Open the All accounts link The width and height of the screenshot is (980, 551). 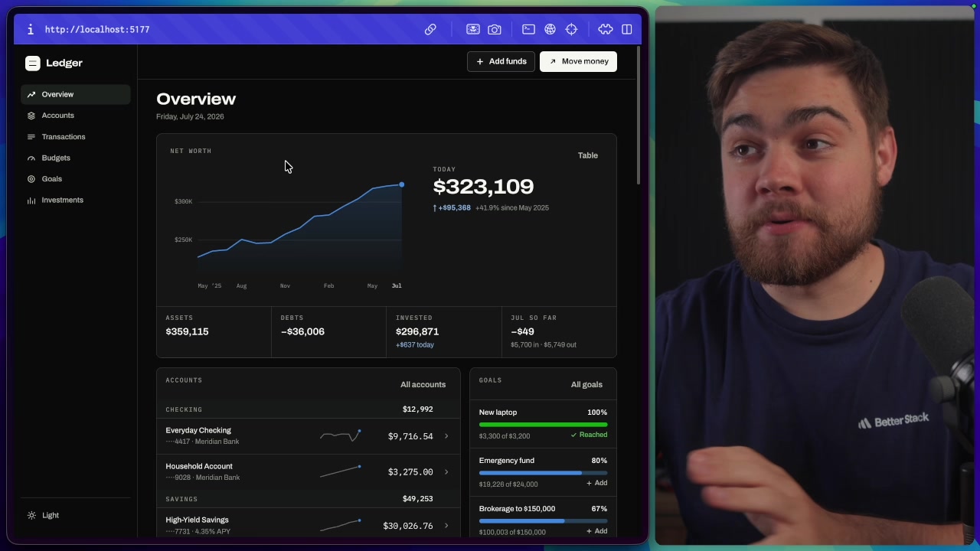click(423, 384)
